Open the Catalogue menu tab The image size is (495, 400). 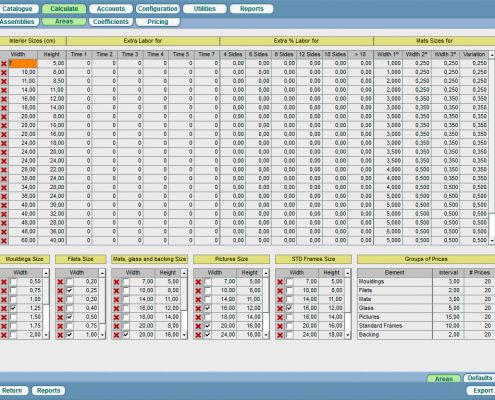[x=18, y=9]
